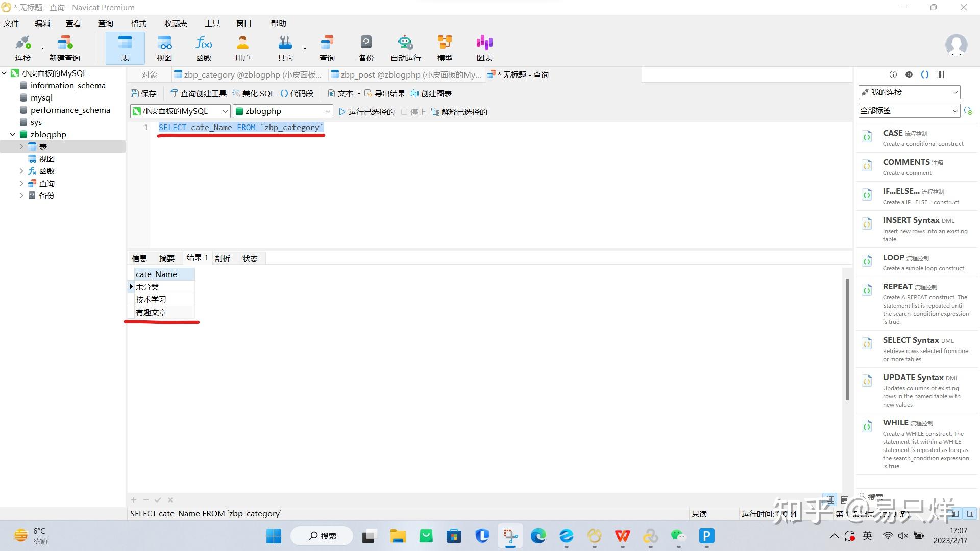The height and width of the screenshot is (551, 980).
Task: Collapse the zblogphp database node
Action: coord(13,134)
